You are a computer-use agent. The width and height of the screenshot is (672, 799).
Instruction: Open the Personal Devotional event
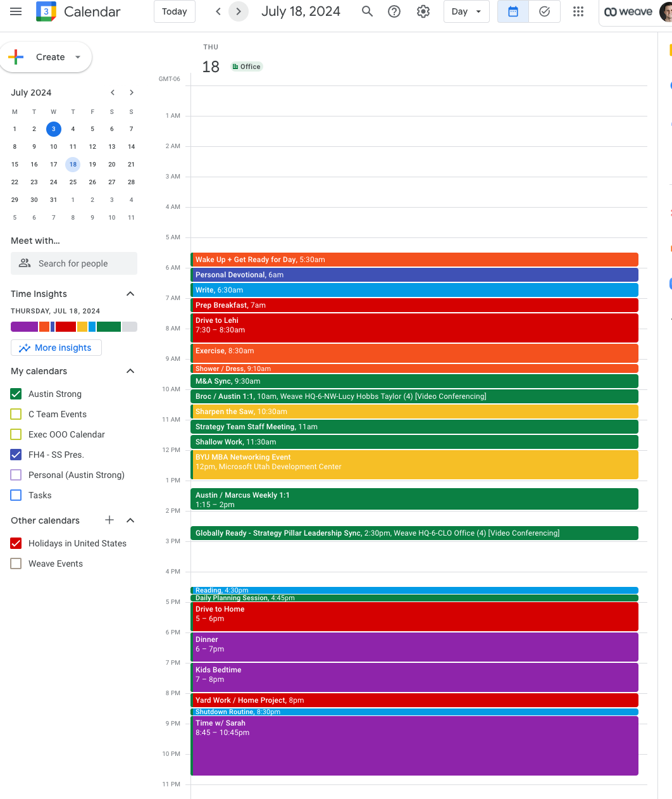click(x=414, y=275)
